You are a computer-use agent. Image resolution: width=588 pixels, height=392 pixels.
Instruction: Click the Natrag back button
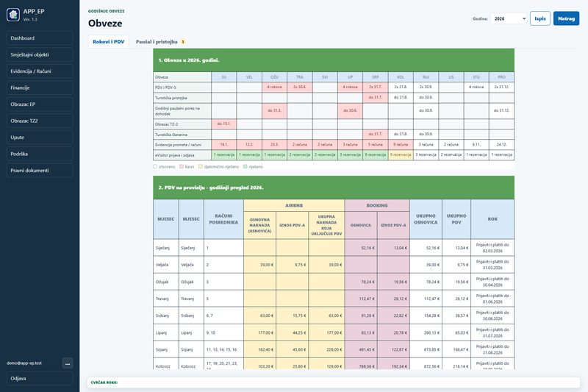566,18
